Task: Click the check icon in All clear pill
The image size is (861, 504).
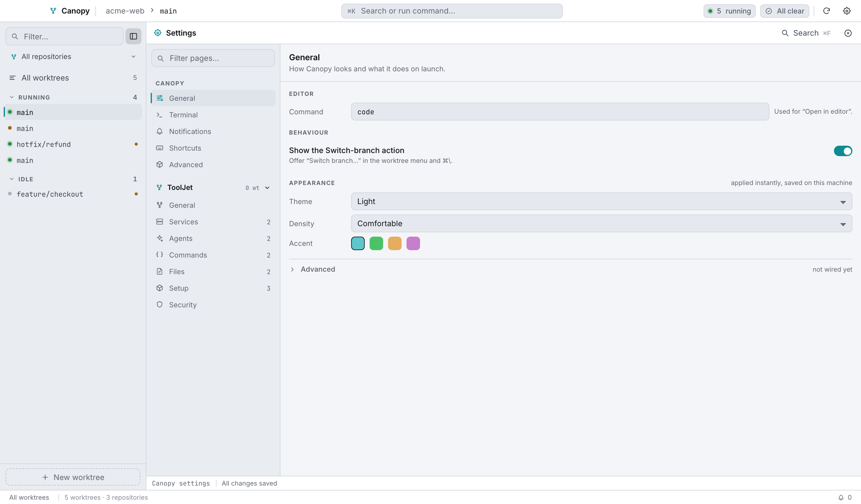Action: pos(768,11)
